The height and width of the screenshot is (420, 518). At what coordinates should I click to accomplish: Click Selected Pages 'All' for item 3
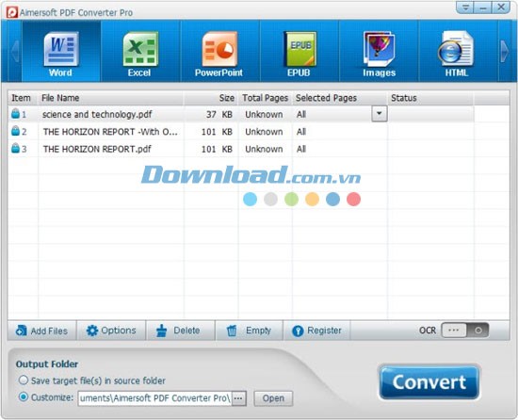pos(301,149)
